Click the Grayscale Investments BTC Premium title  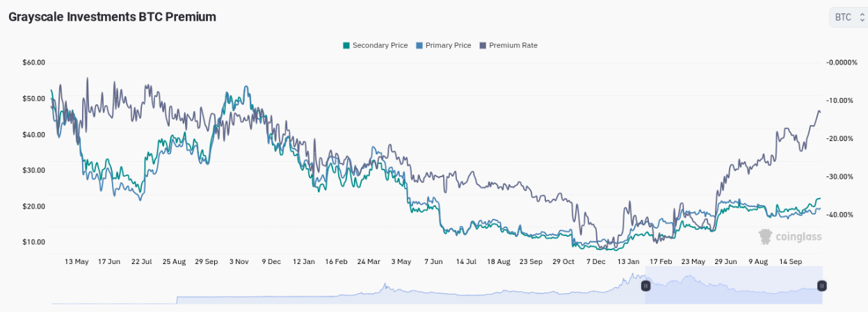[112, 17]
